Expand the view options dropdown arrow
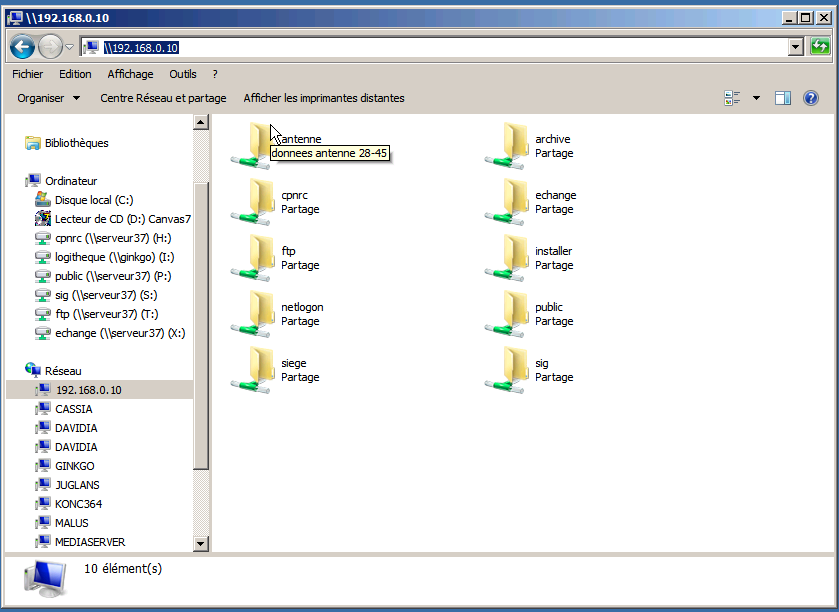 click(x=756, y=98)
